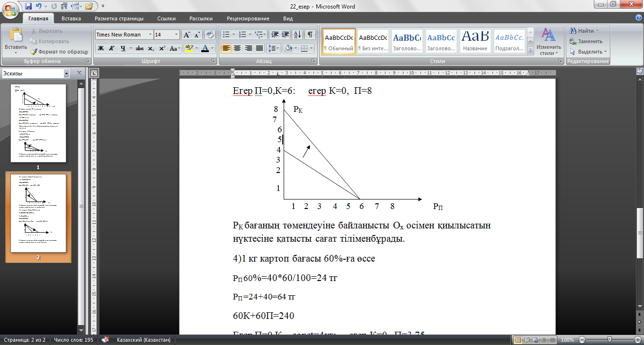Toggle italic К formatting
644x345 pixels.
coord(112,48)
